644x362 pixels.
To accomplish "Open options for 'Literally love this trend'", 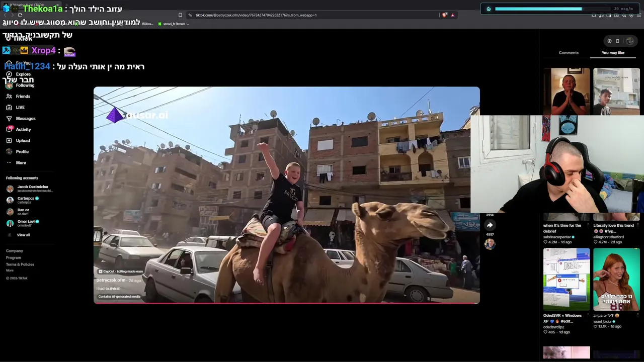I will click(x=637, y=226).
